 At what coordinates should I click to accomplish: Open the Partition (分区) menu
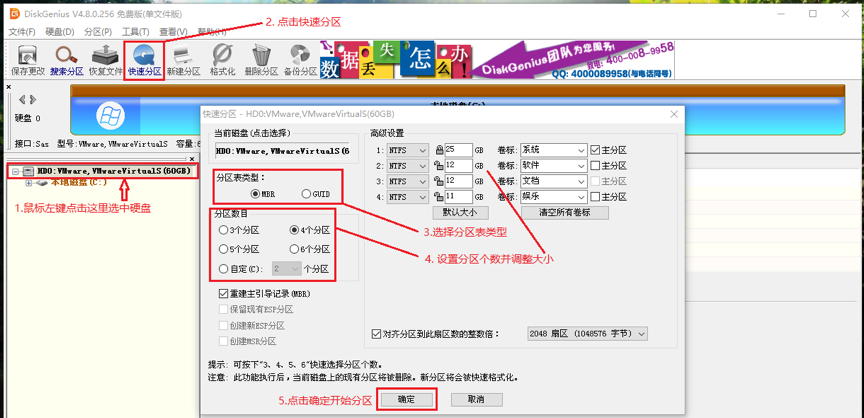pyautogui.click(x=98, y=32)
